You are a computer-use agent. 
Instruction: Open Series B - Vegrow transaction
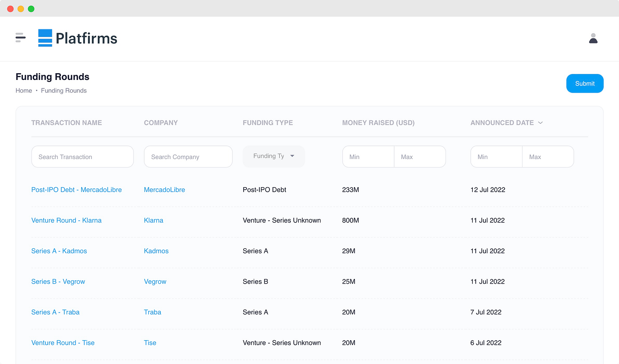[x=58, y=282]
